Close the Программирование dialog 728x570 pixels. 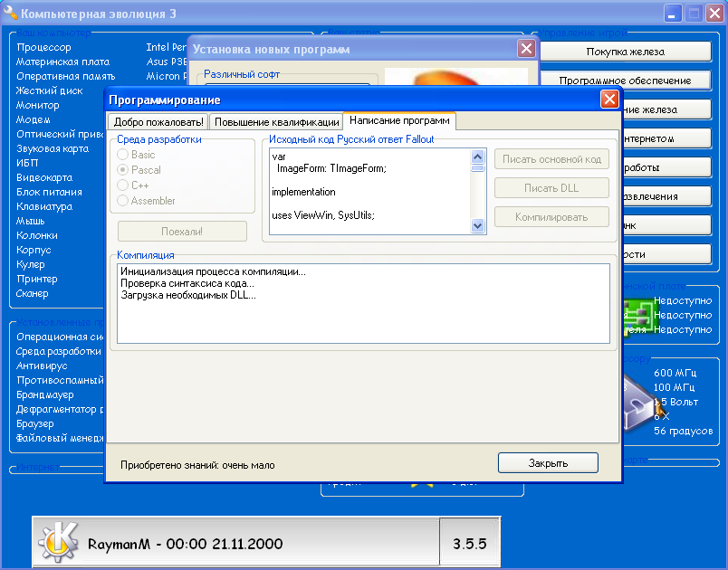click(609, 99)
